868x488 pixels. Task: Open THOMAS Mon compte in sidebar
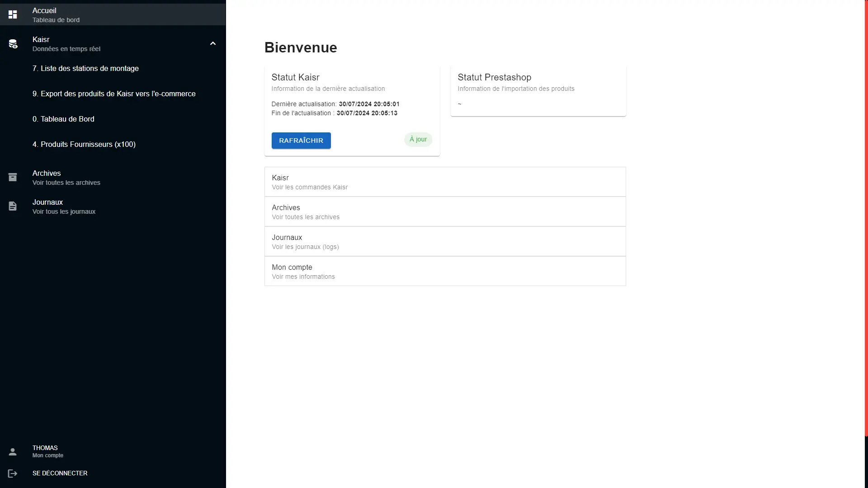(x=113, y=451)
